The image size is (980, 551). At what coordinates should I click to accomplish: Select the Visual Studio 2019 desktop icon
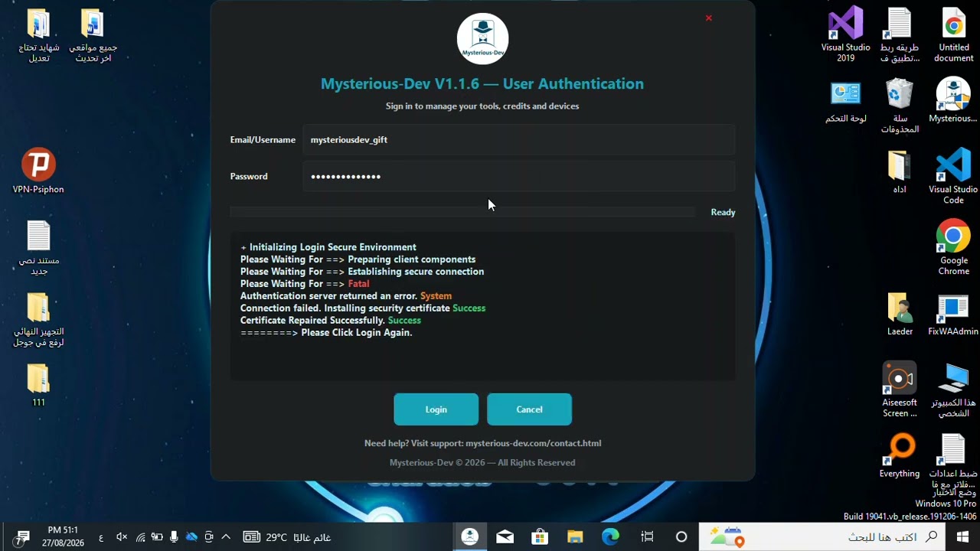pyautogui.click(x=845, y=34)
